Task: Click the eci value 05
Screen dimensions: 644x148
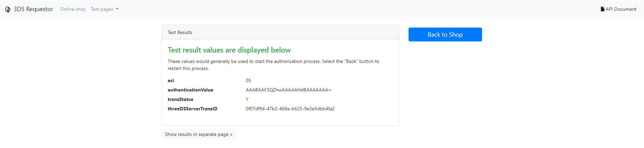Action: 249,80
